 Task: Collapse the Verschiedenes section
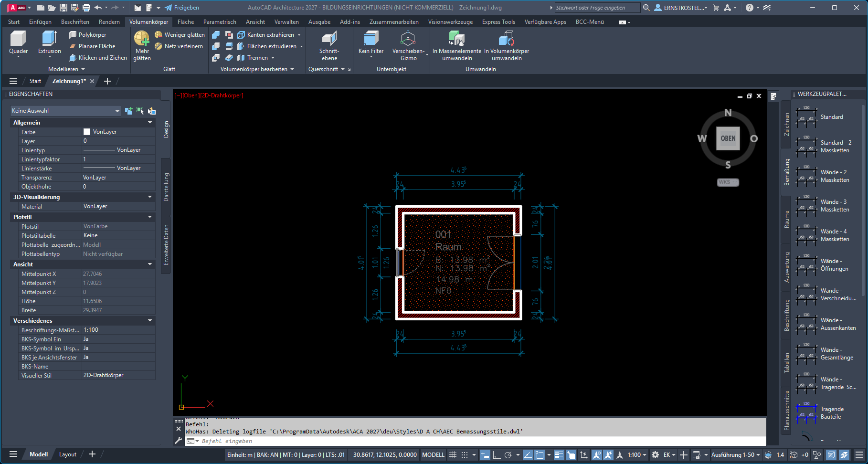click(150, 321)
